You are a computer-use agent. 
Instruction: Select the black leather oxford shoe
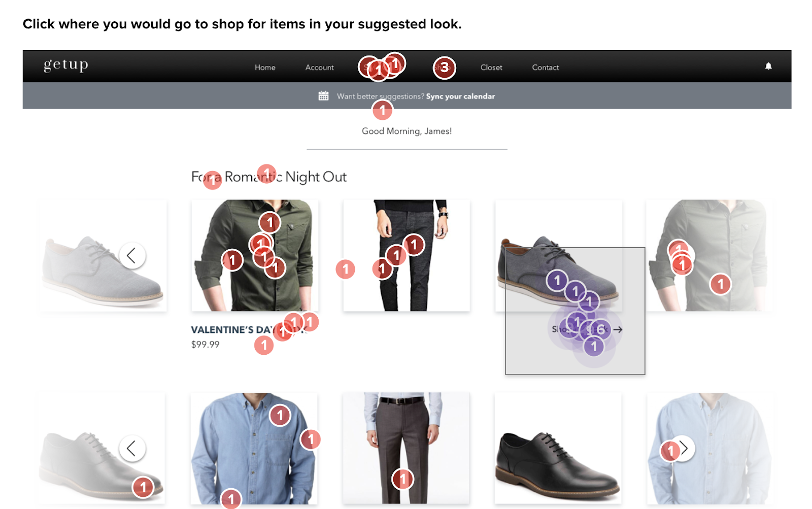[558, 448]
